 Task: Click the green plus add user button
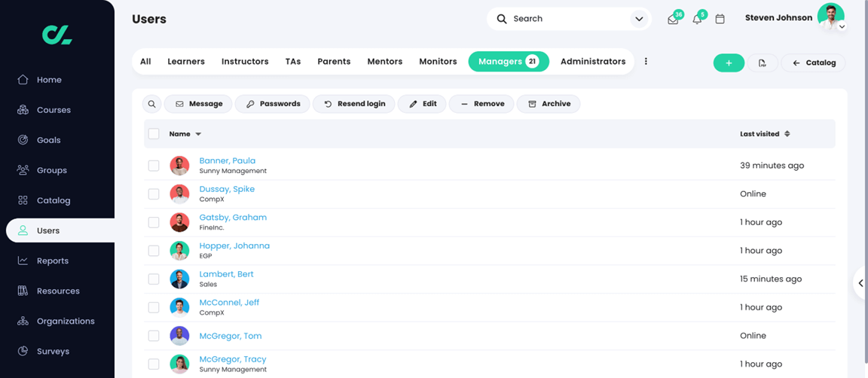point(729,63)
